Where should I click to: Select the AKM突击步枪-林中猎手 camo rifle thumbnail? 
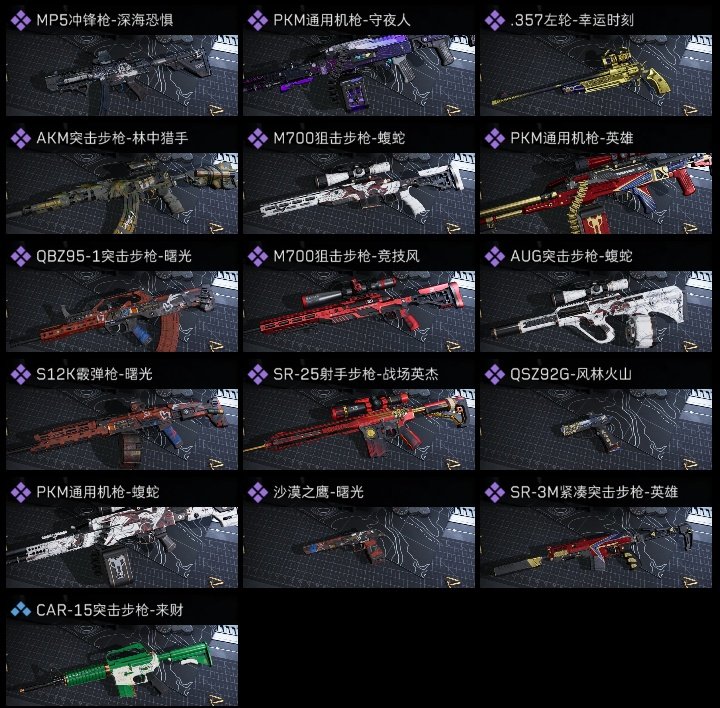pos(122,193)
